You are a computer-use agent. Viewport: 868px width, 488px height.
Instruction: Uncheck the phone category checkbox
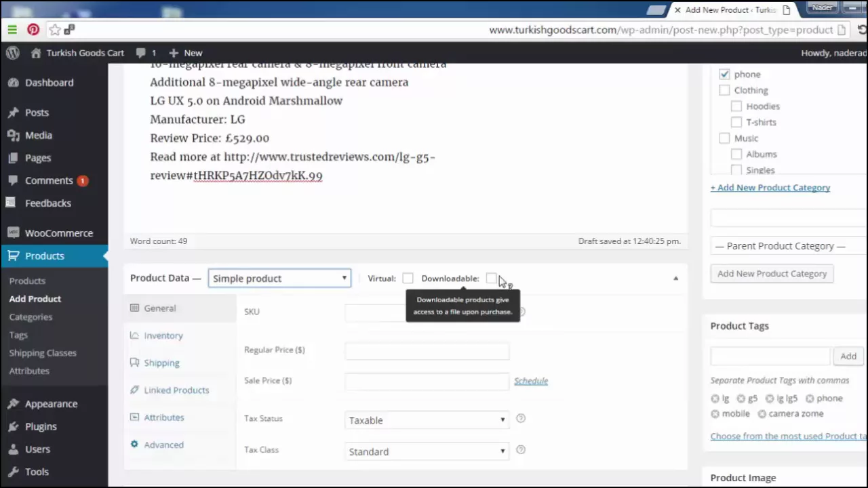coord(724,74)
